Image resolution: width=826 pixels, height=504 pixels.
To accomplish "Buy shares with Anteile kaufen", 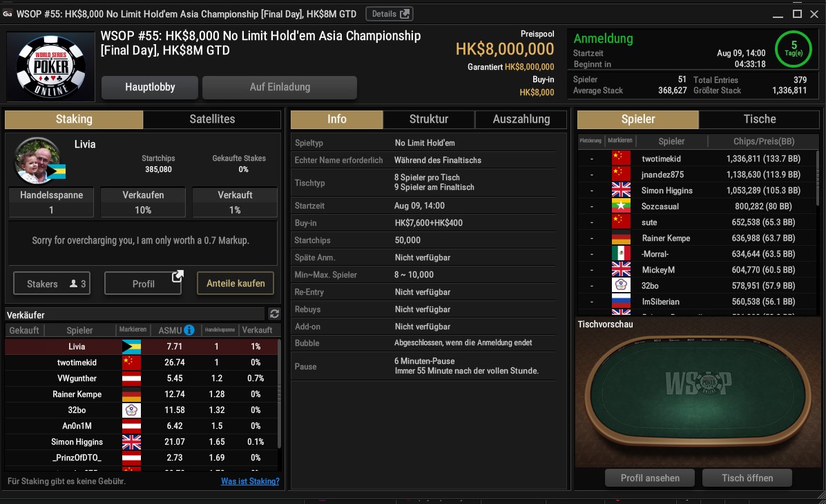I will pos(236,283).
